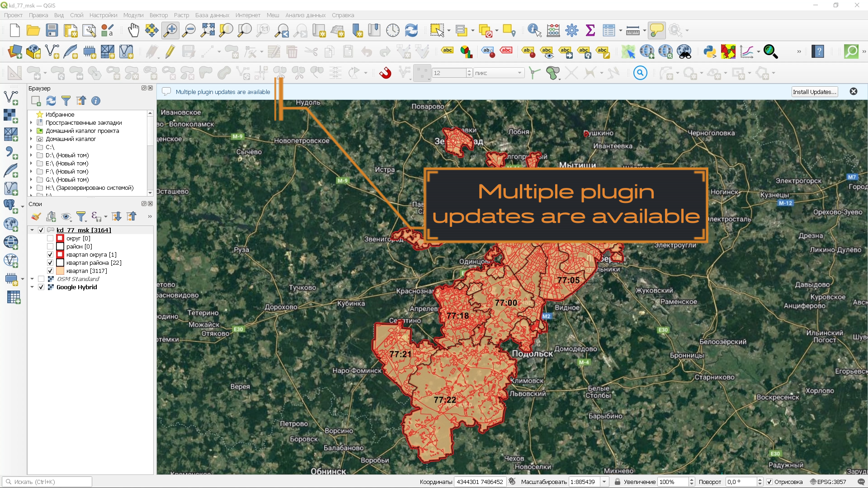The height and width of the screenshot is (488, 868).
Task: Activate the Zoom In tool
Action: pos(171,30)
